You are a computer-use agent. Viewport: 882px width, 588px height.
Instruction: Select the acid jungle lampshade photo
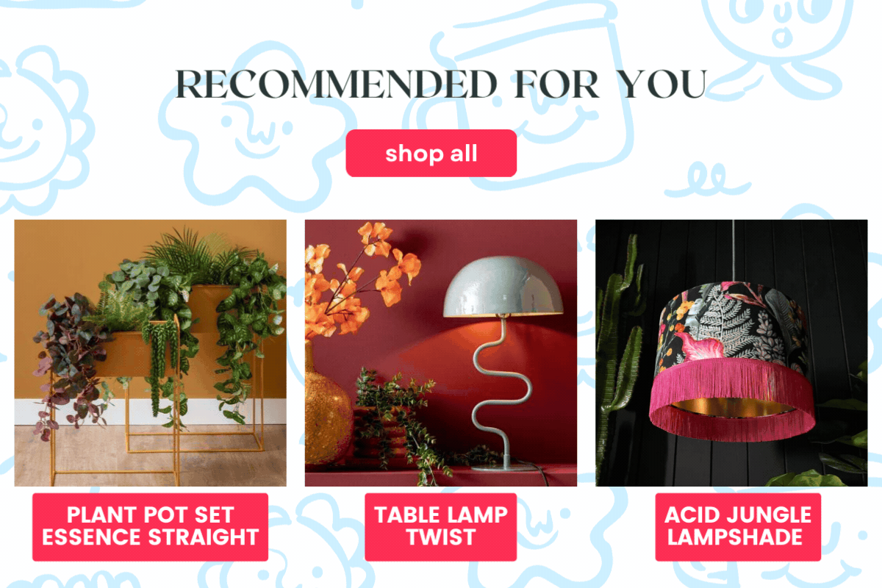tap(731, 353)
